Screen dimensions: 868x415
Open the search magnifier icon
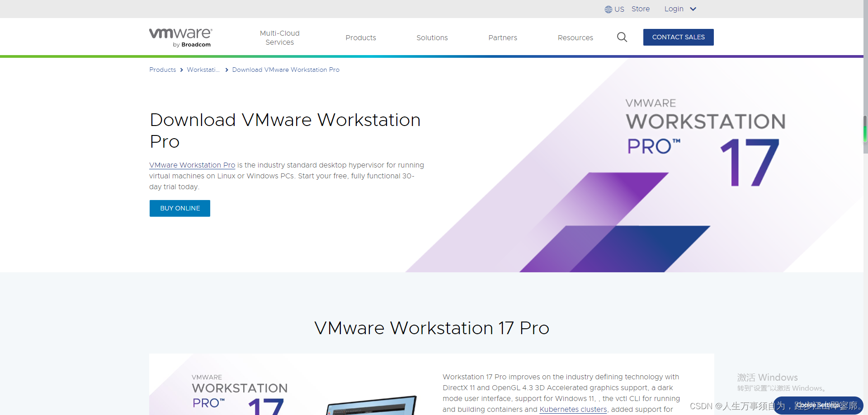(x=622, y=37)
